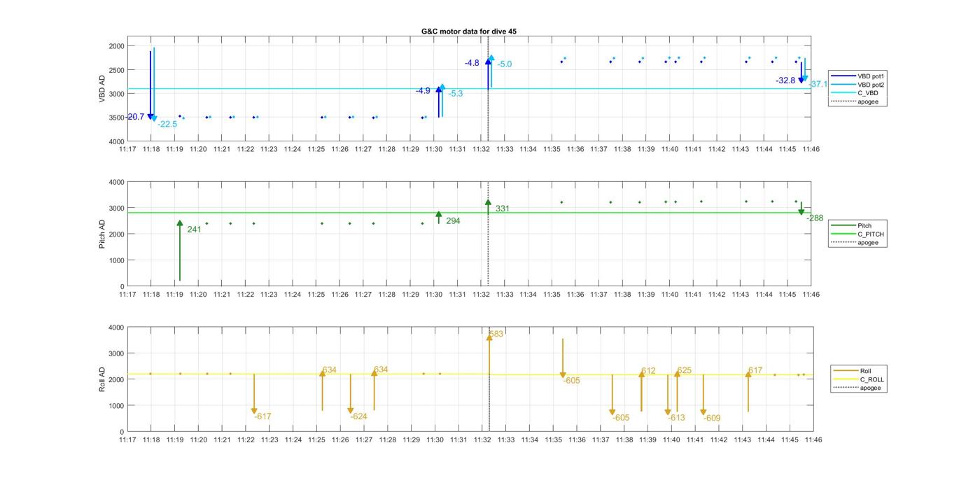Screen dimensions: 980x485
Task: Click the '-609' roll data label
Action: (712, 418)
